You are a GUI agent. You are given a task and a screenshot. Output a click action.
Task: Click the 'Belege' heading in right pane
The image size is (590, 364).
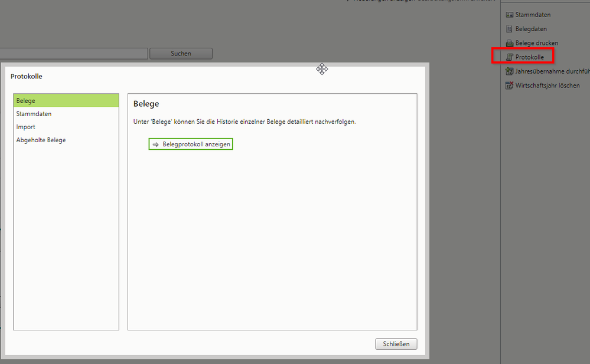(x=146, y=104)
